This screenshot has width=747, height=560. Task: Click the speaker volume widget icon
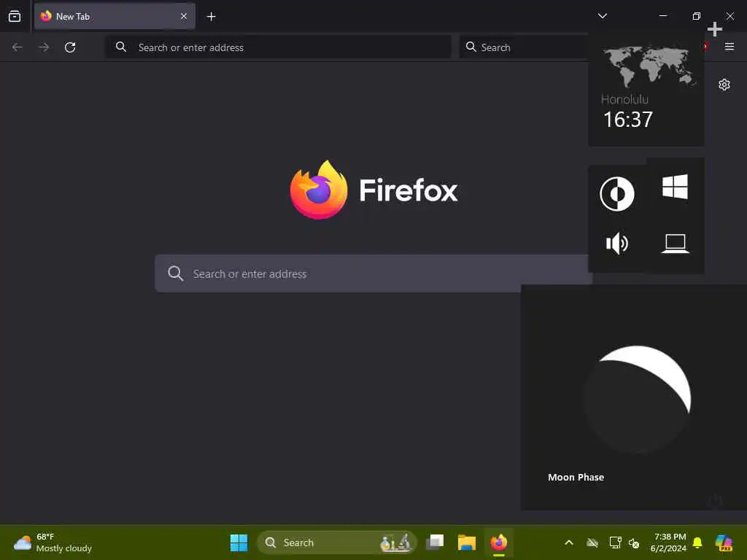617,244
